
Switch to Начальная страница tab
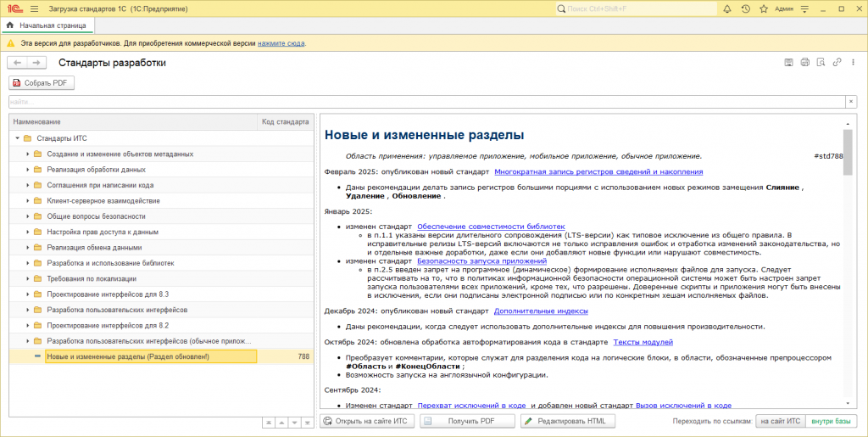(x=47, y=25)
